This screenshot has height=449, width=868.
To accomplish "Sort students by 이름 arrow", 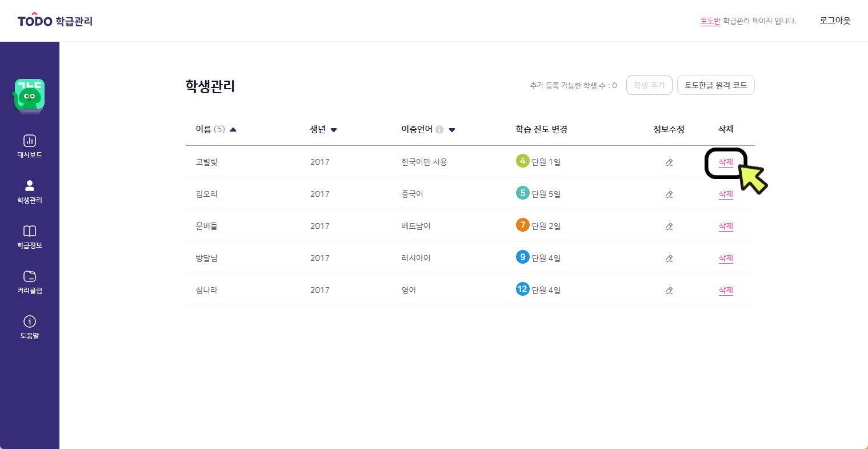I will click(233, 130).
